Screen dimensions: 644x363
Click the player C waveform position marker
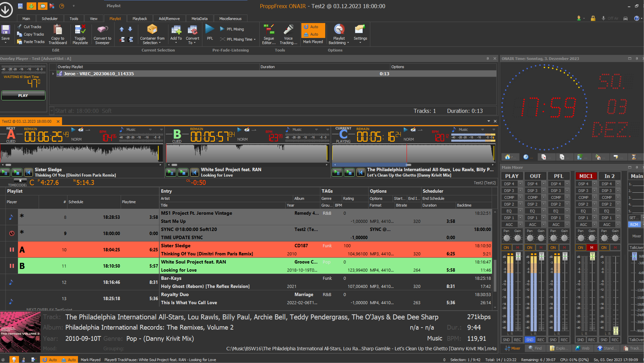coord(407,153)
